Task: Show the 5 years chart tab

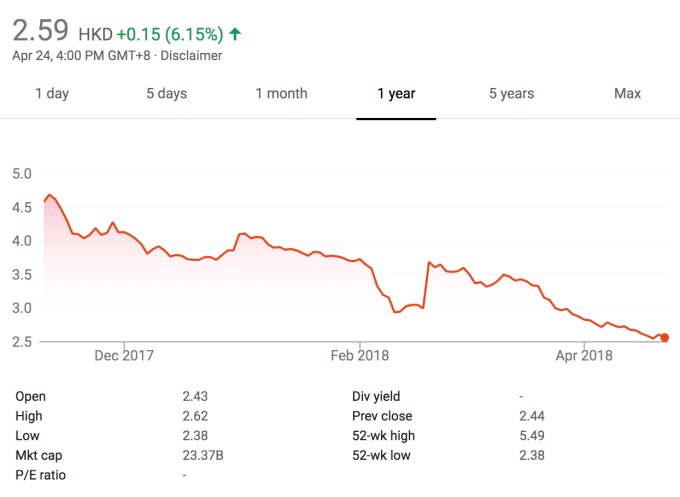Action: click(x=511, y=94)
